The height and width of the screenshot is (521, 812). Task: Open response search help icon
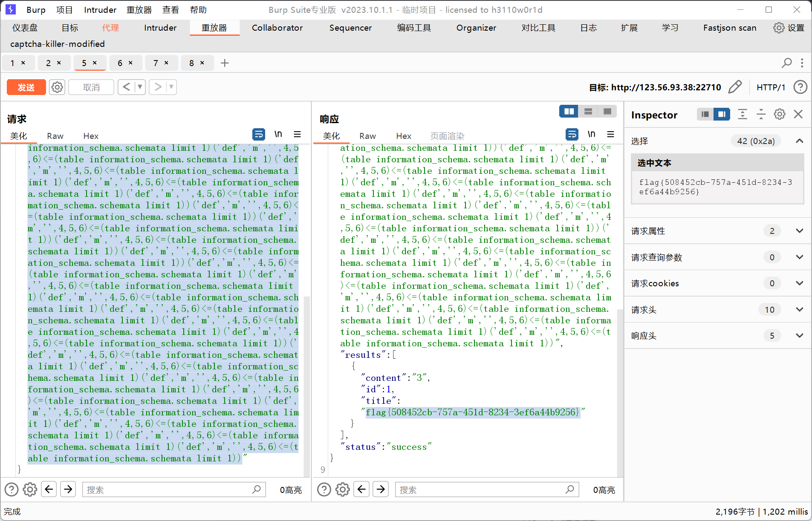[324, 489]
